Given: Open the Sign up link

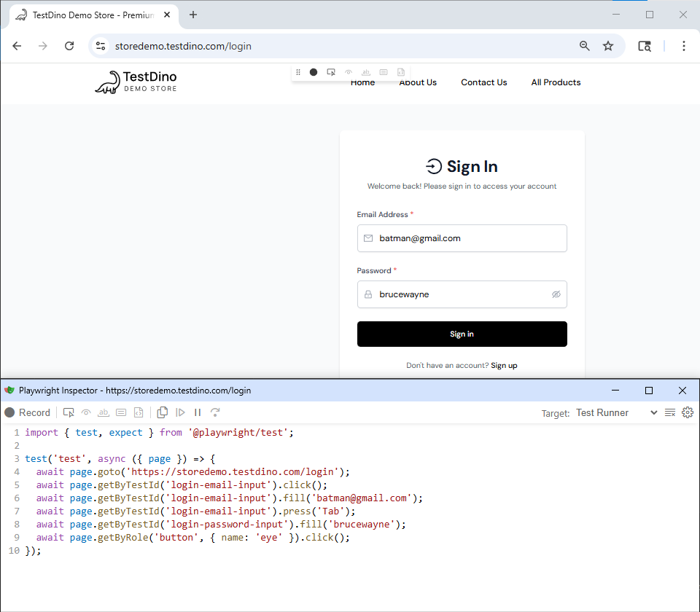Looking at the screenshot, I should pos(504,365).
